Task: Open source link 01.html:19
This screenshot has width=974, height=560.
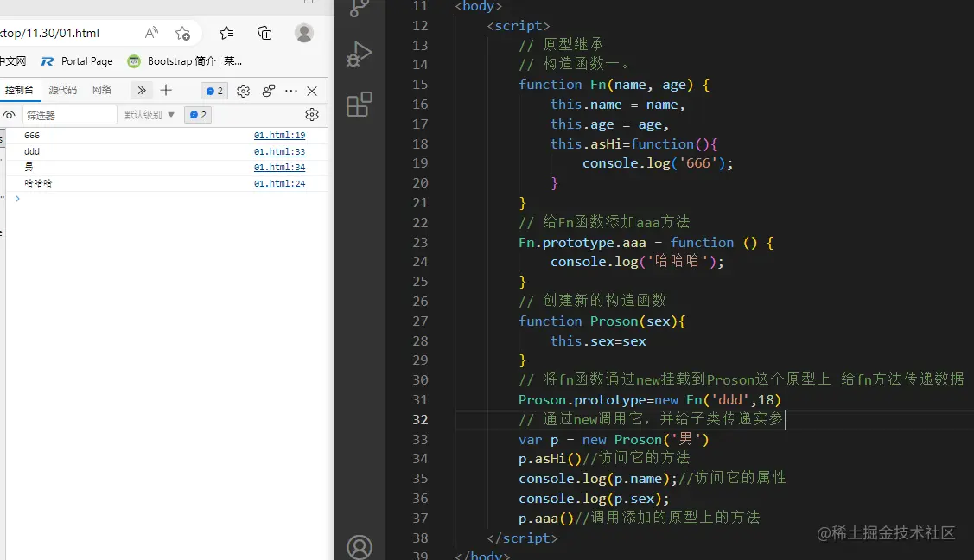Action: (x=279, y=136)
